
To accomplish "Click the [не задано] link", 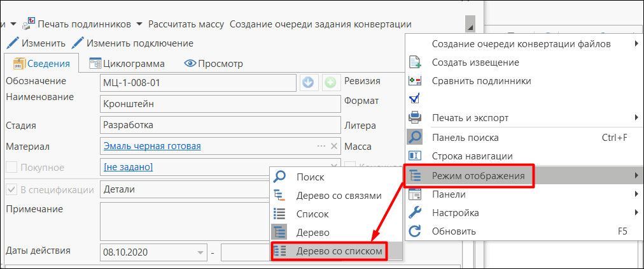I will click(128, 167).
